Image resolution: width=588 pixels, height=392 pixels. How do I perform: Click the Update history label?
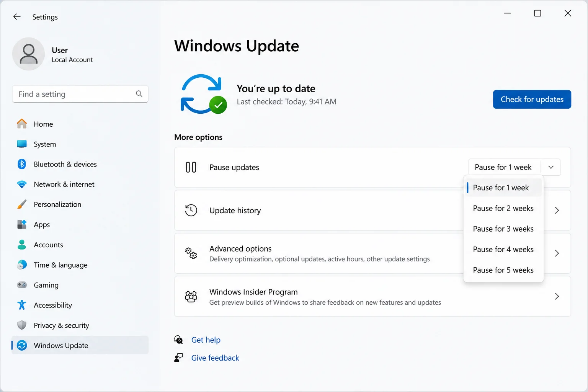tap(235, 211)
